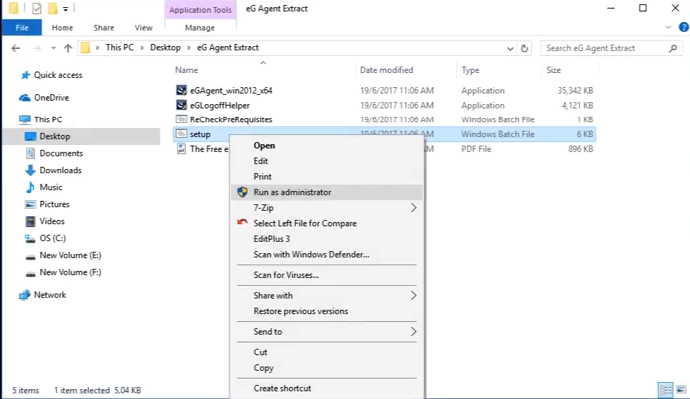The image size is (690, 399).
Task: Click the Quick access star icon
Action: pos(26,75)
